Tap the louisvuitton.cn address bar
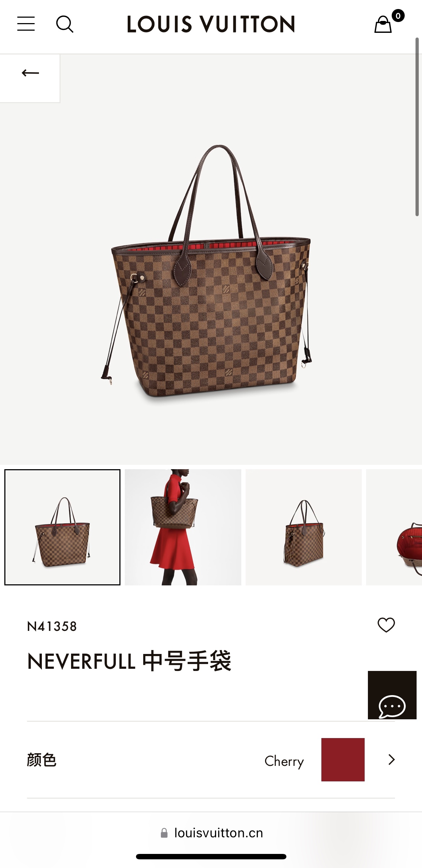This screenshot has height=868, width=422. click(211, 833)
